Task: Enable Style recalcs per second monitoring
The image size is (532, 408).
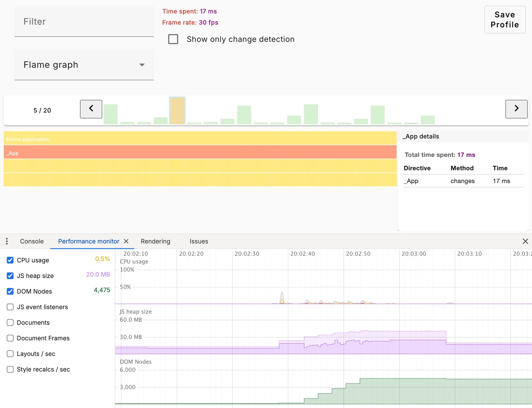Action: pyautogui.click(x=10, y=369)
